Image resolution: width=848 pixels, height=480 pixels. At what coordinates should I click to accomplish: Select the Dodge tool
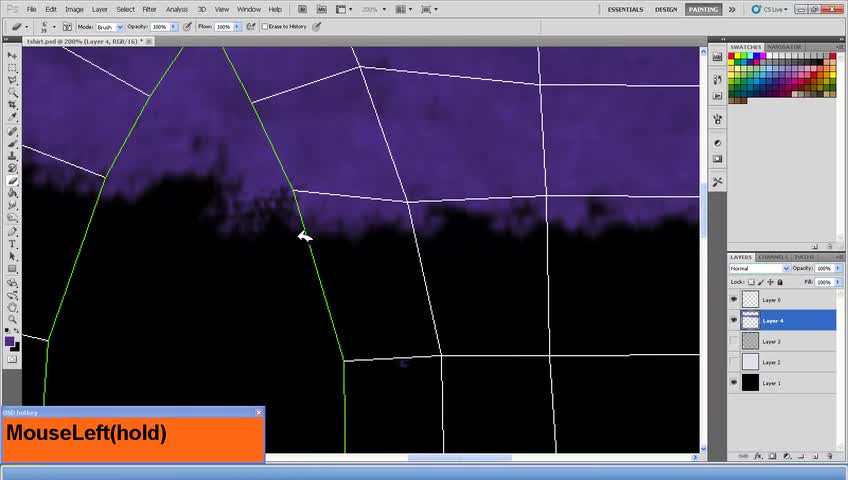click(x=12, y=218)
